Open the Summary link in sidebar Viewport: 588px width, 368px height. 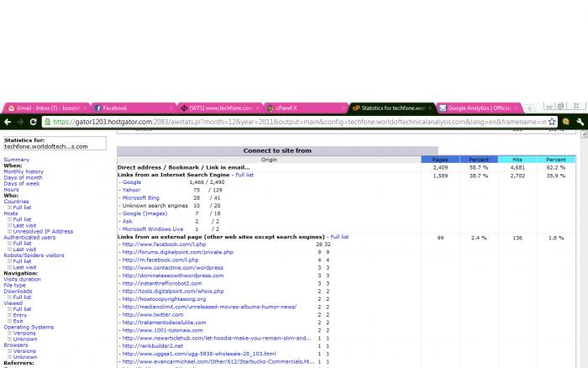pyautogui.click(x=17, y=160)
